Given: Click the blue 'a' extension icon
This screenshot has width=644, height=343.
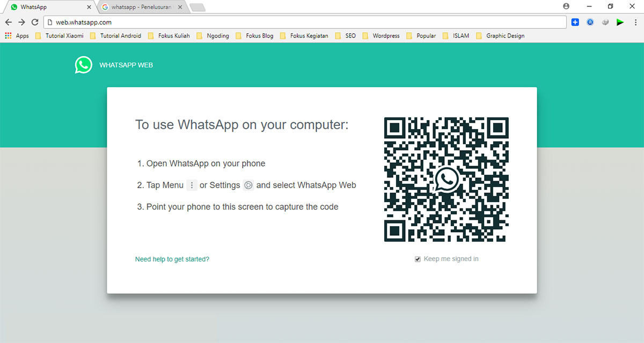Looking at the screenshot, I should point(590,22).
